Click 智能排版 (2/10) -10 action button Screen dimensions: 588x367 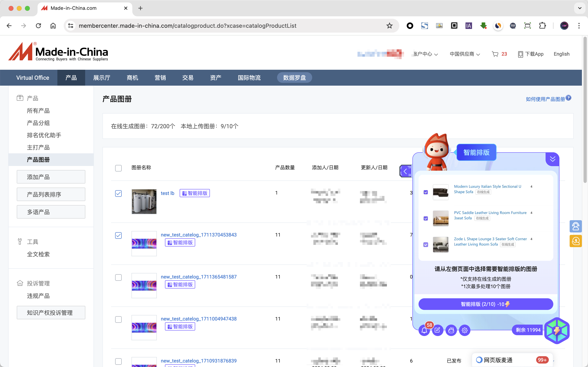point(486,304)
